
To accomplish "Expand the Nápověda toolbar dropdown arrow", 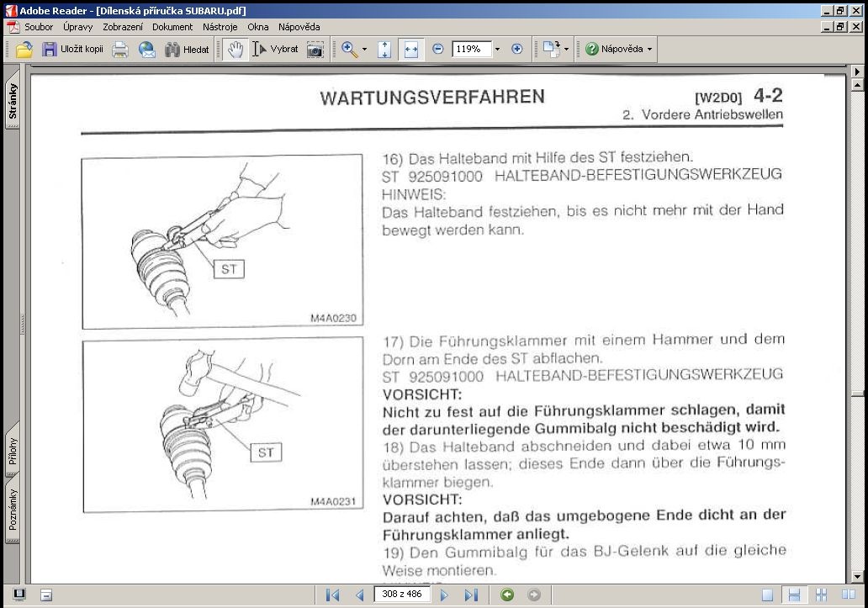I will pyautogui.click(x=649, y=50).
